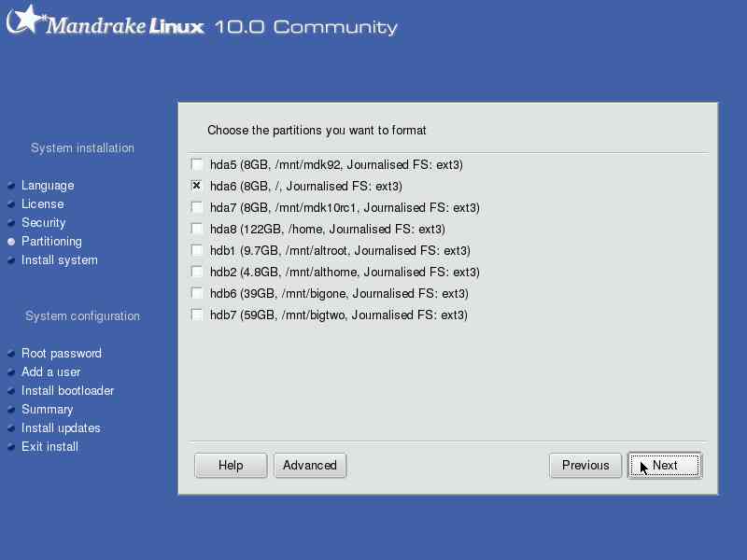Screen dimensions: 747x560
Task: Click the 'System installation' heading
Action: (x=82, y=148)
